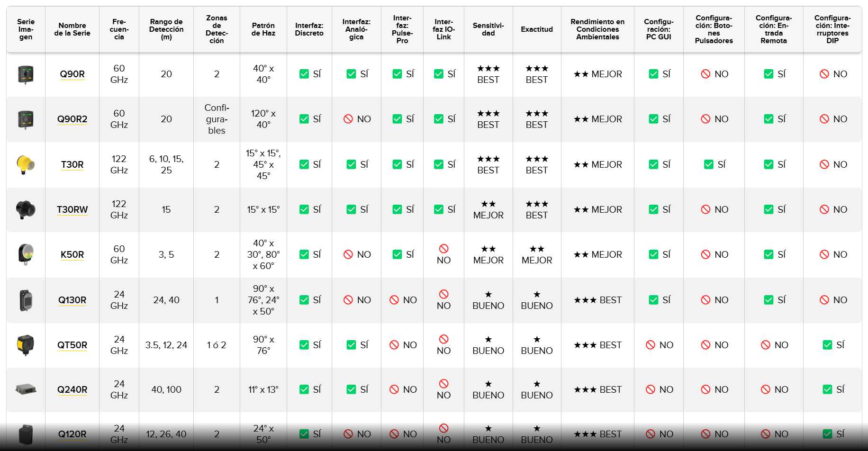
Task: Click the Q130R Pulse-Pro red NO icon
Action: point(394,300)
